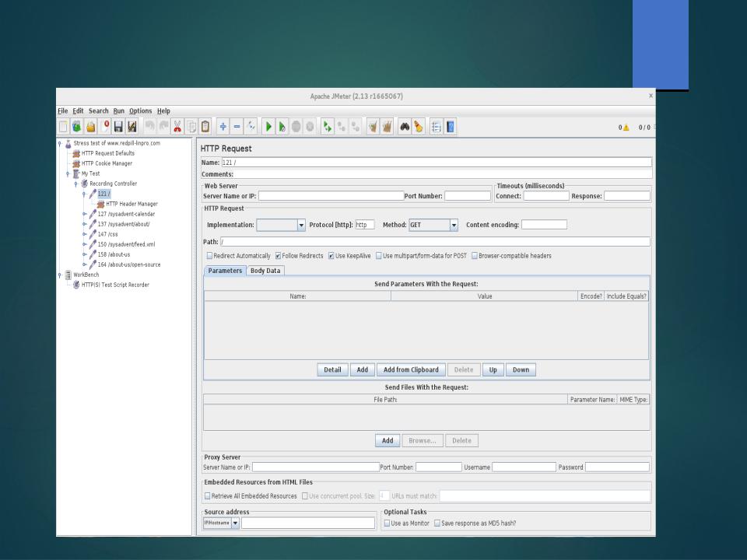The height and width of the screenshot is (560, 747).
Task: Click the New test plan icon
Action: (x=63, y=127)
